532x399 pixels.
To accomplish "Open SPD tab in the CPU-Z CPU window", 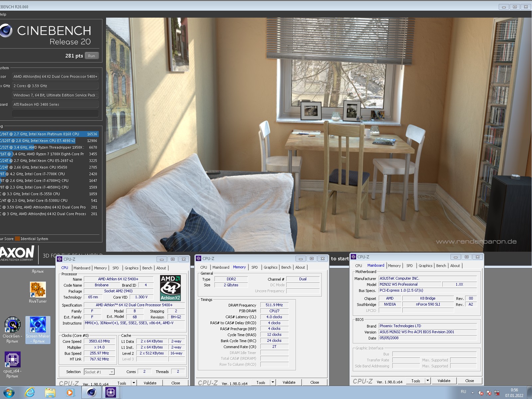I will coord(115,268).
